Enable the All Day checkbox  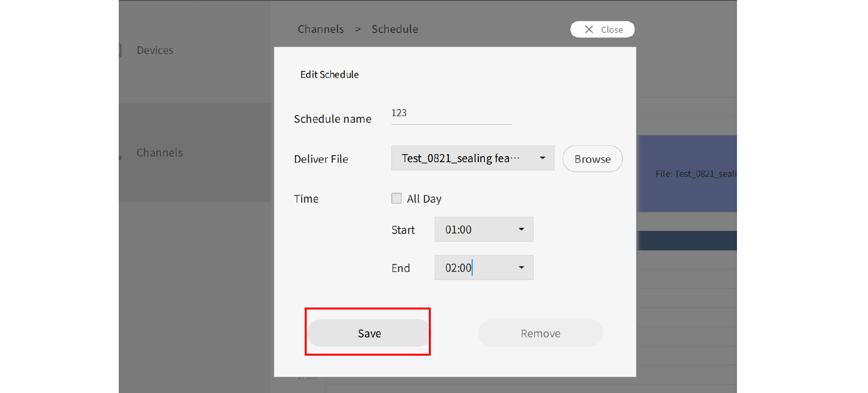396,198
